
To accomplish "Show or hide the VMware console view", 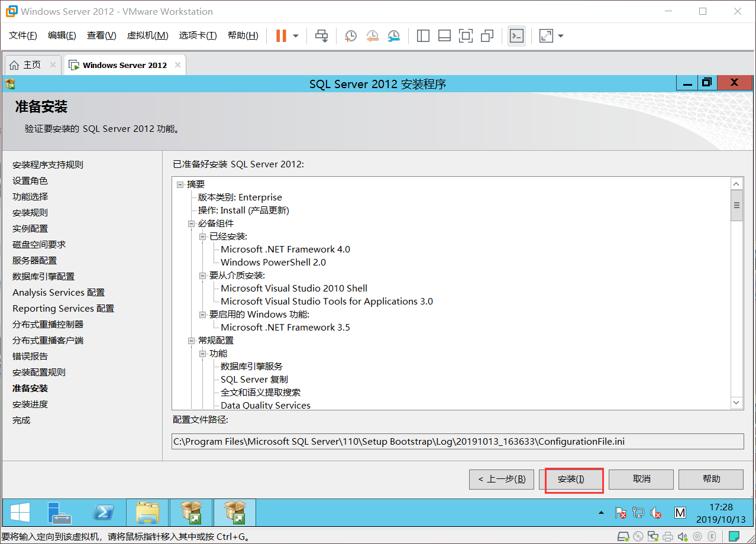I will tap(516, 35).
